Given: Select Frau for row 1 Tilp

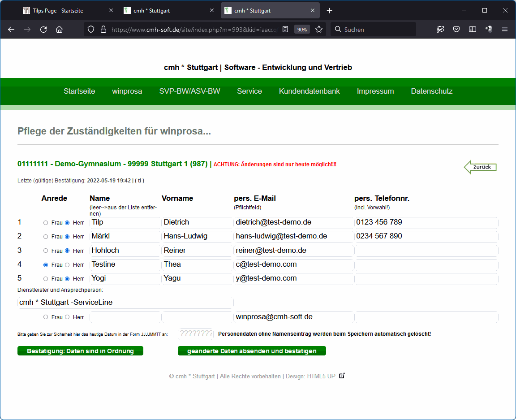Looking at the screenshot, I should pyautogui.click(x=46, y=223).
